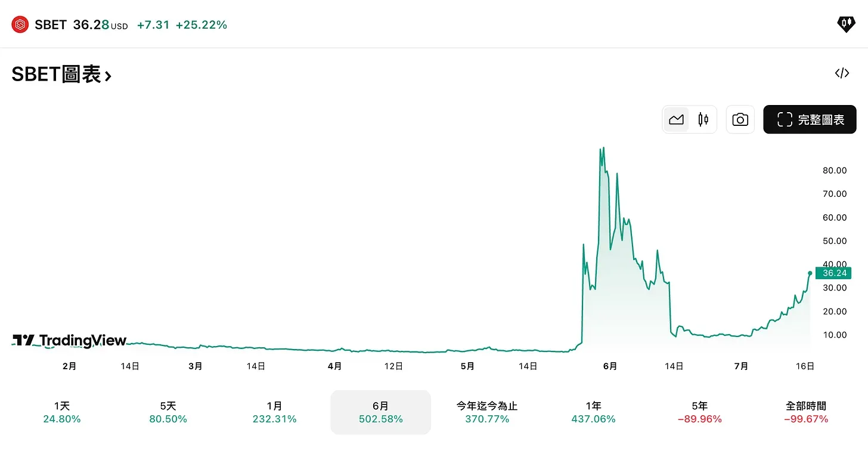
Task: Select the area chart style icon
Action: [x=676, y=119]
